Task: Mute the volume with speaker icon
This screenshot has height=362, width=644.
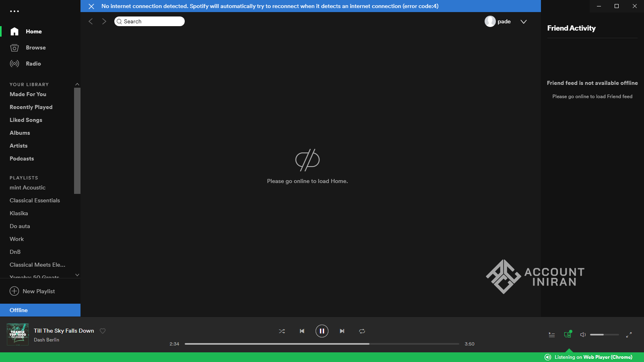Action: pyautogui.click(x=583, y=335)
